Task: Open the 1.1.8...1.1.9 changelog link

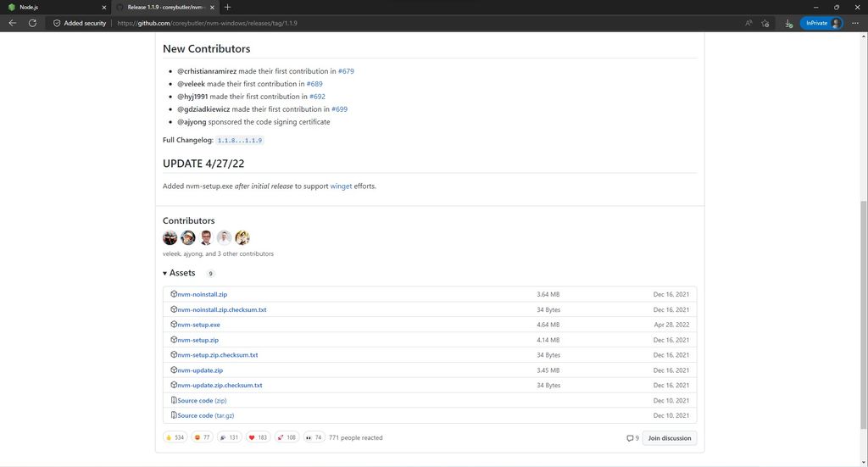Action: click(x=240, y=141)
